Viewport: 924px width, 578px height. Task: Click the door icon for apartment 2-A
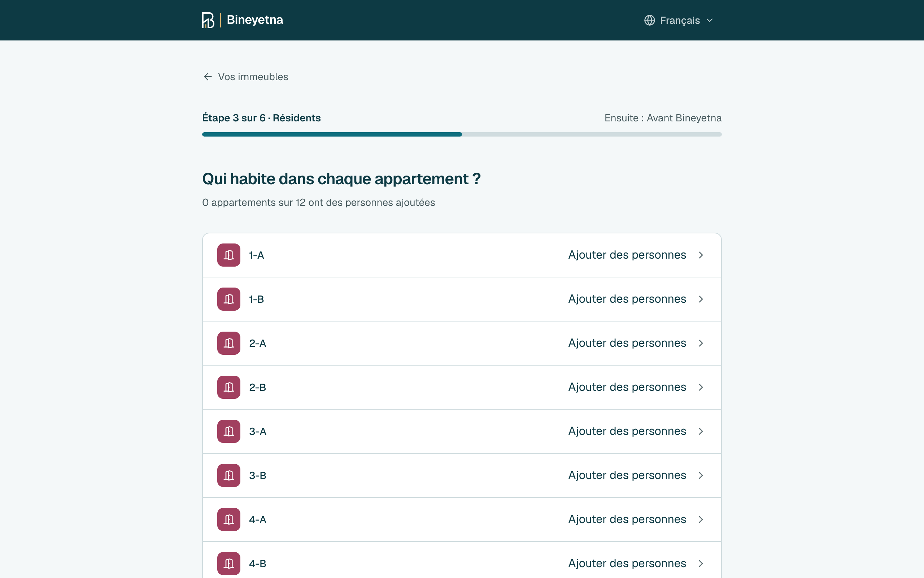pos(229,343)
